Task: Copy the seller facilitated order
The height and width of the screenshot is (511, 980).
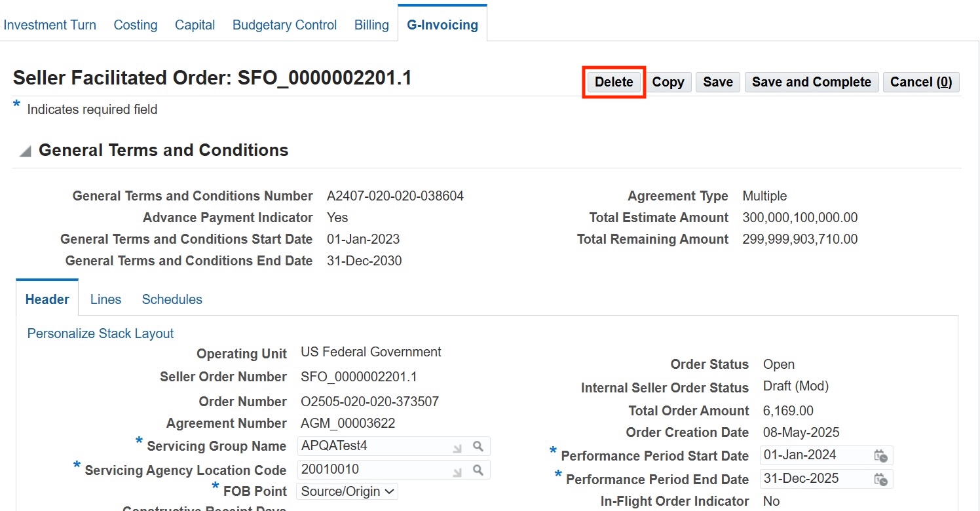Action: coord(668,82)
